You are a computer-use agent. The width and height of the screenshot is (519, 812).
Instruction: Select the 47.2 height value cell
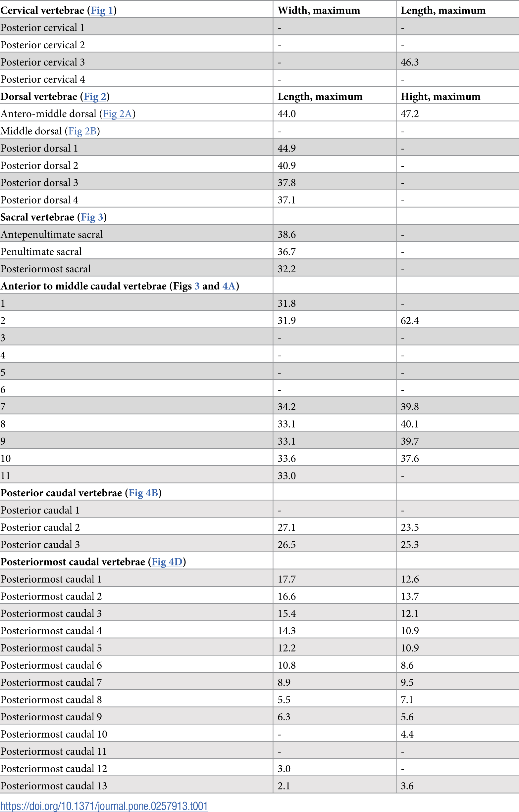409,114
